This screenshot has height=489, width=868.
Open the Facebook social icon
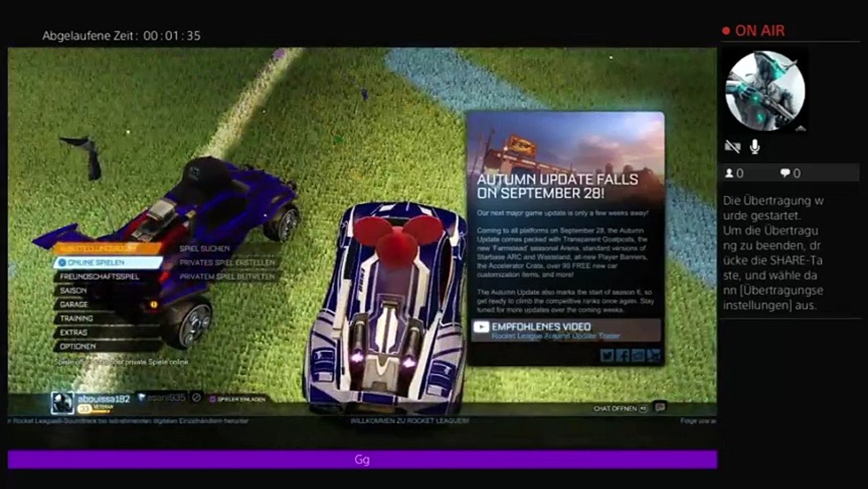pos(622,355)
